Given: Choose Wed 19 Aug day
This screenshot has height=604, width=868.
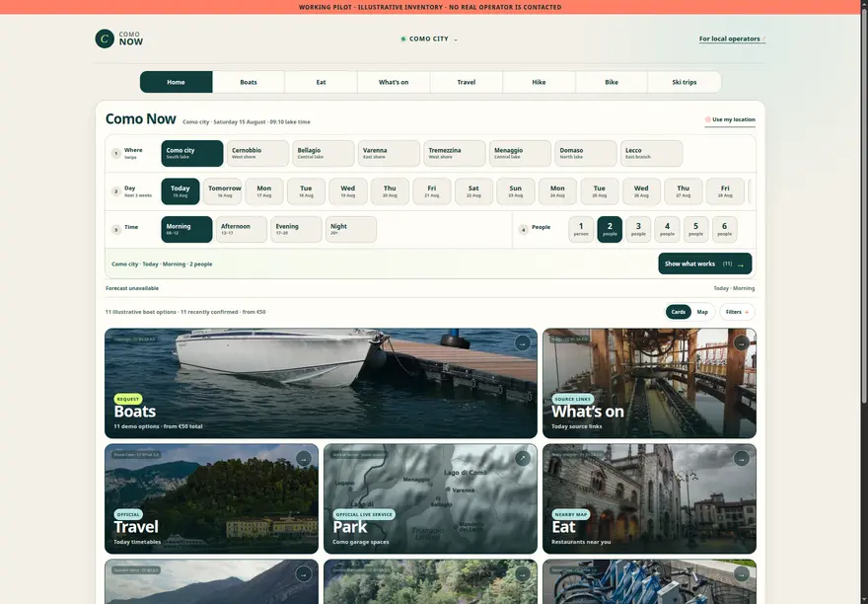Looking at the screenshot, I should click(x=347, y=191).
